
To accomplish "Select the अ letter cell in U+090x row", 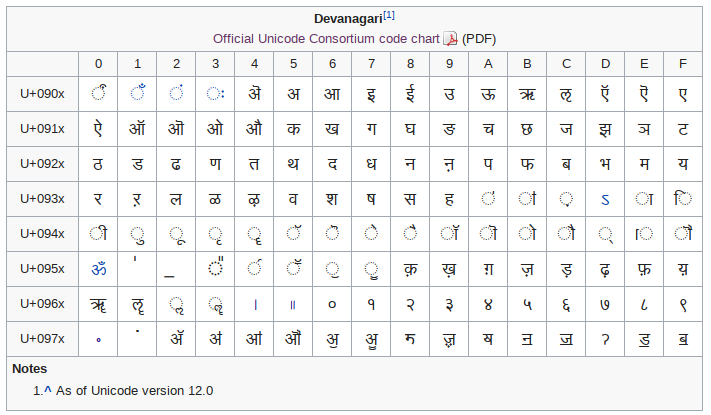I will [293, 94].
